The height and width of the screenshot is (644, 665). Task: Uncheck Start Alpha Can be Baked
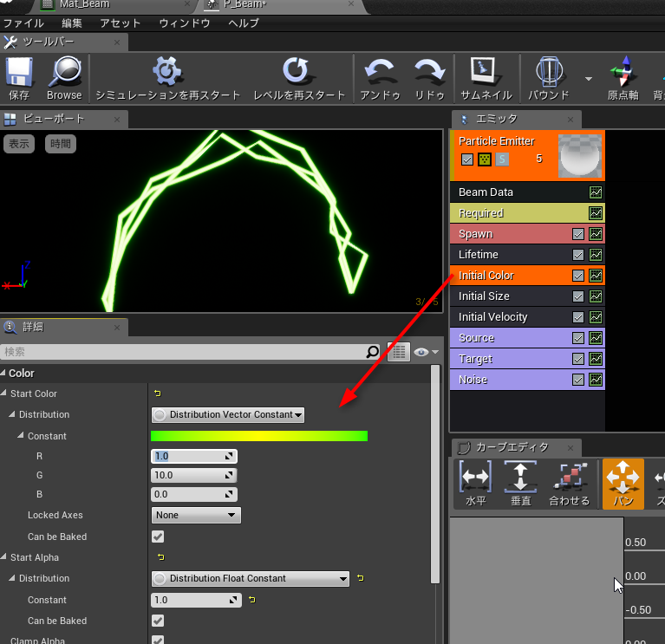point(158,621)
